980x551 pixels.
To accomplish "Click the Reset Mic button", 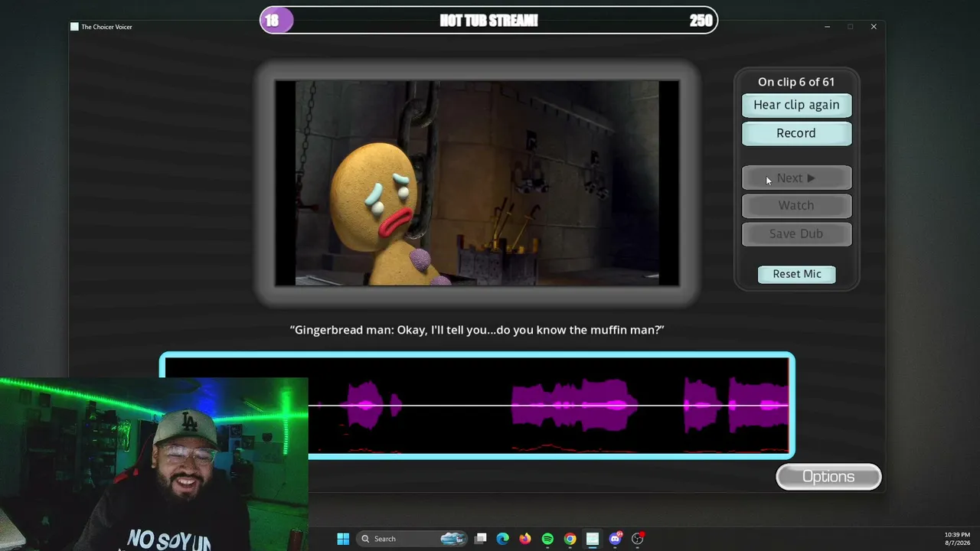I will coord(797,274).
